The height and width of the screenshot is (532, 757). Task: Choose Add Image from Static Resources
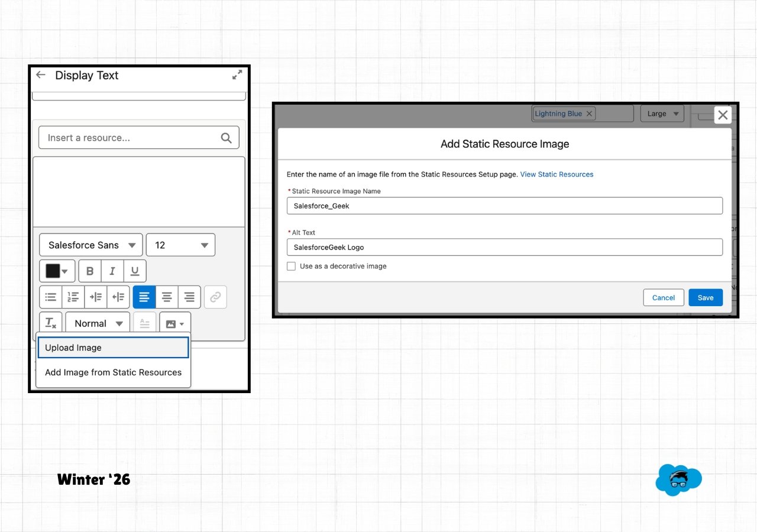(x=113, y=372)
